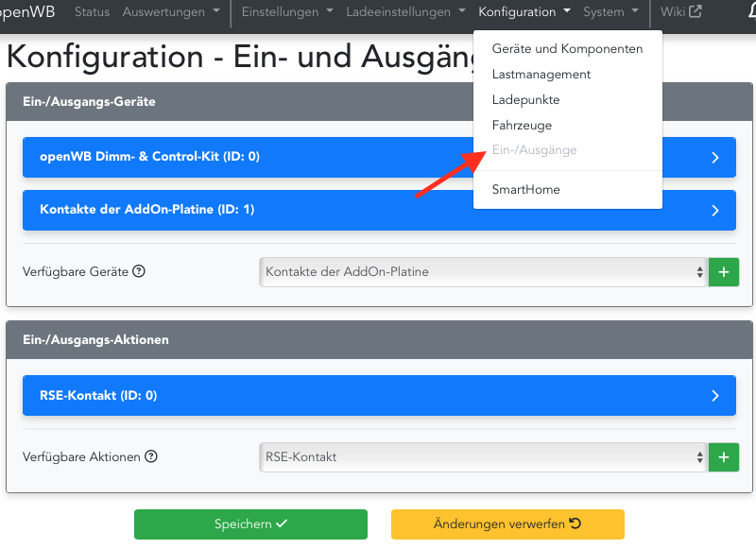
Task: Click the green plus to add the selected Gerät
Action: coord(724,271)
